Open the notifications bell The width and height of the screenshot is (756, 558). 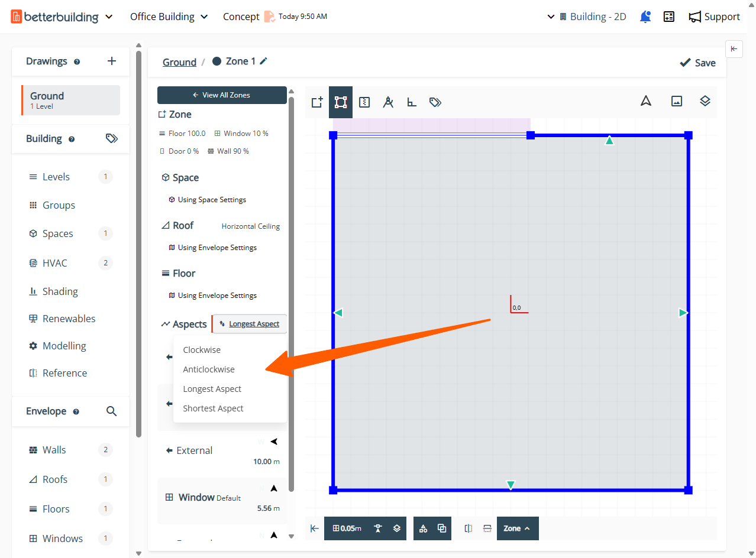(x=645, y=17)
